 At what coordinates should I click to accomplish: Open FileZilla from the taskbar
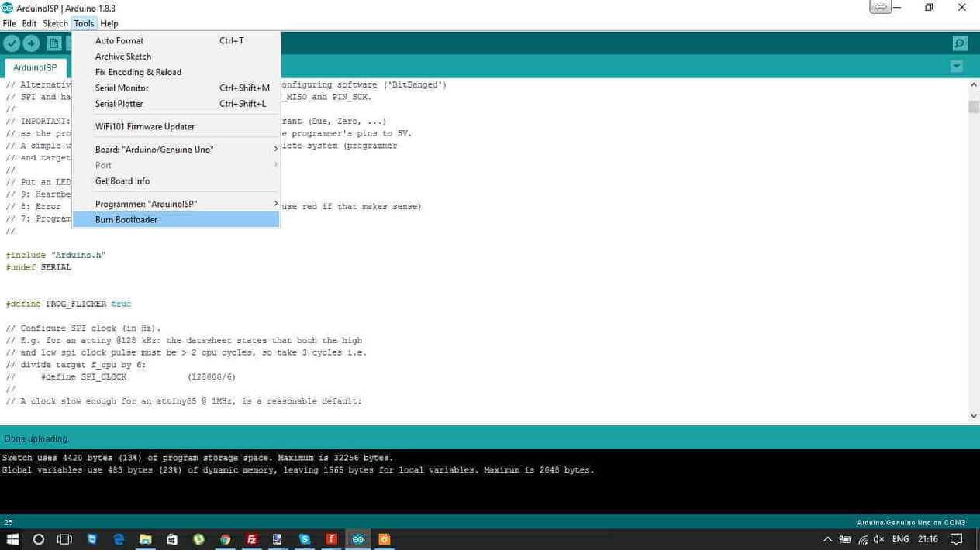(251, 539)
